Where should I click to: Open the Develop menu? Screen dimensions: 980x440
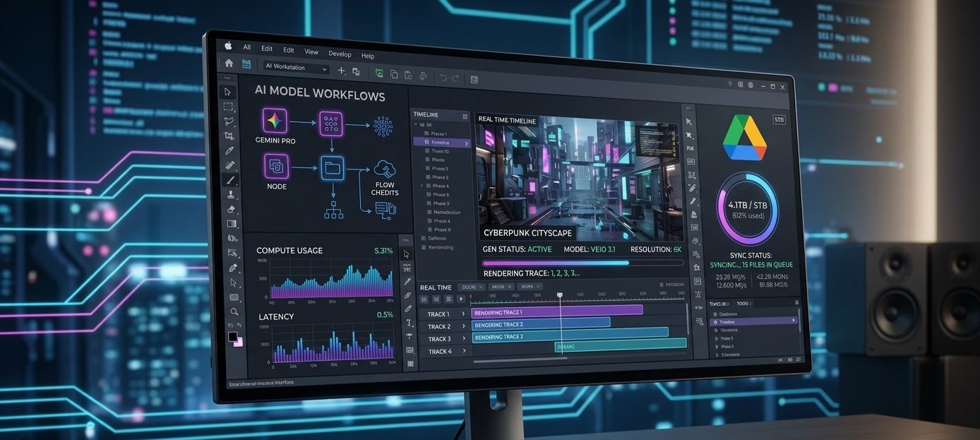tap(340, 54)
